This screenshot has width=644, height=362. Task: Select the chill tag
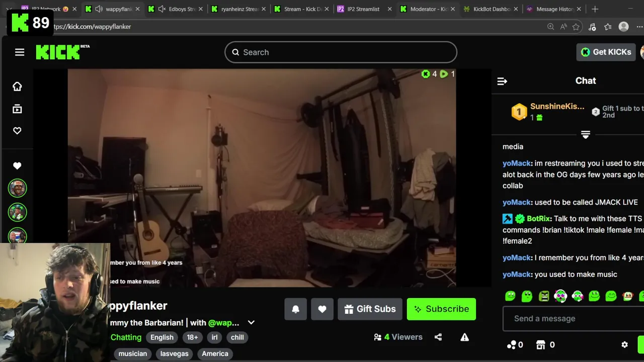coord(237,337)
